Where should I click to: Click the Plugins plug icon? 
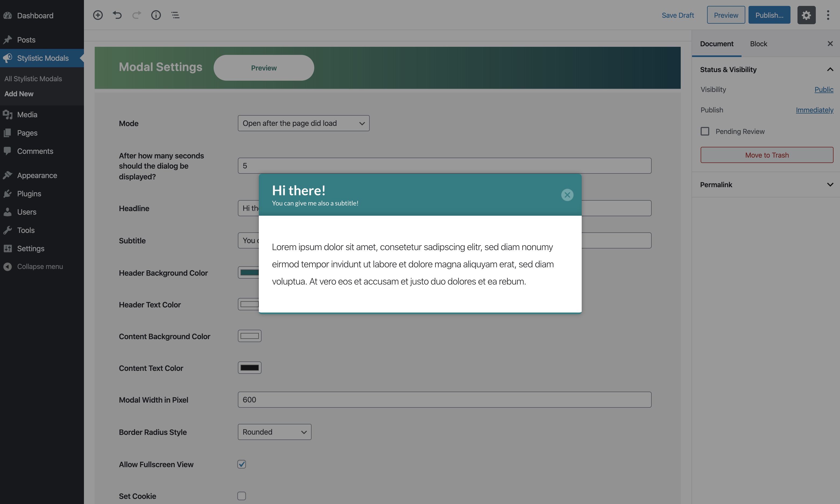click(x=8, y=194)
